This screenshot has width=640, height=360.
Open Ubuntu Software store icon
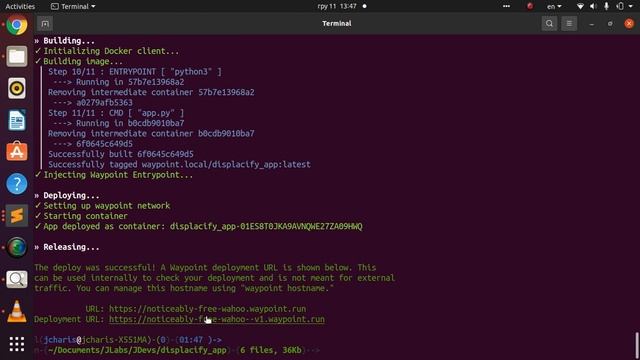tap(17, 151)
